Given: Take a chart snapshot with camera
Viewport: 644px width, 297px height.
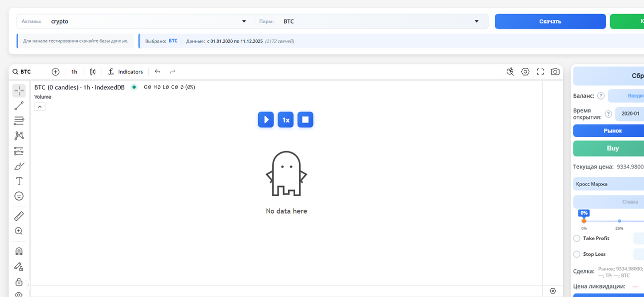Looking at the screenshot, I should click(x=555, y=71).
